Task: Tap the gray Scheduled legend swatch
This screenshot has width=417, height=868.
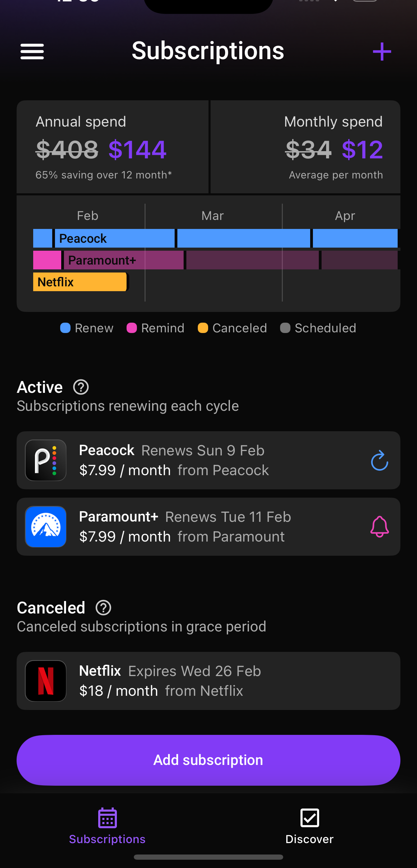Action: click(x=285, y=328)
